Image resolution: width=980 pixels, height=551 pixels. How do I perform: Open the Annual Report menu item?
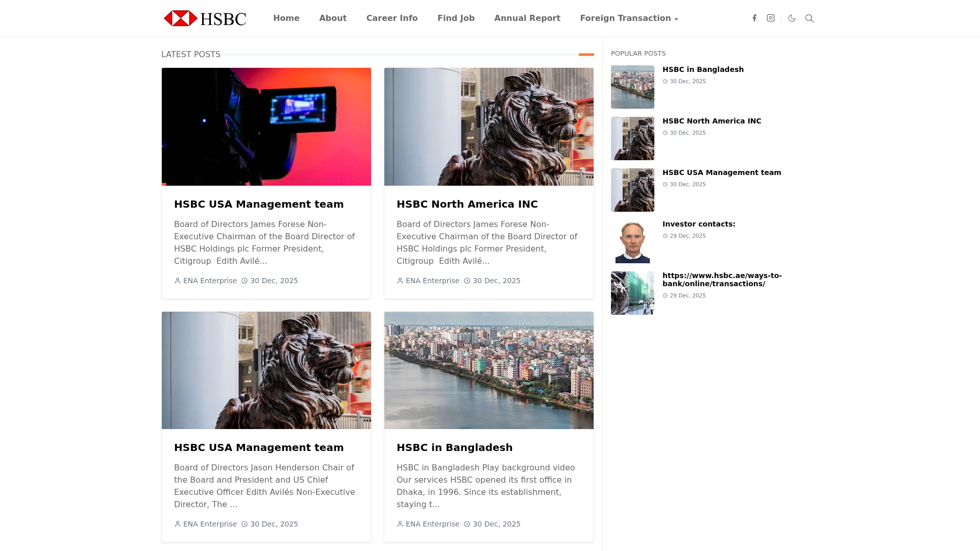527,18
